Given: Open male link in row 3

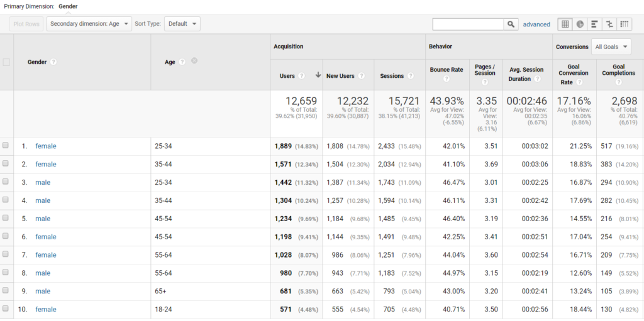Looking at the screenshot, I should [x=43, y=182].
